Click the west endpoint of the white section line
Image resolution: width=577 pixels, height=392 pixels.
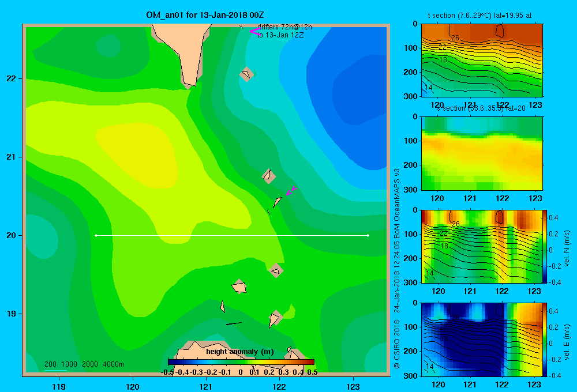[96, 235]
